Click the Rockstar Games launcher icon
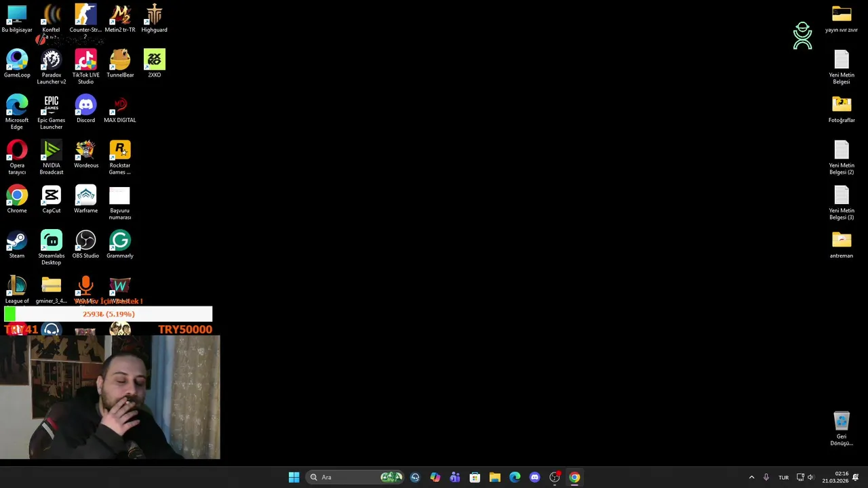Image resolution: width=868 pixels, height=488 pixels. click(120, 158)
